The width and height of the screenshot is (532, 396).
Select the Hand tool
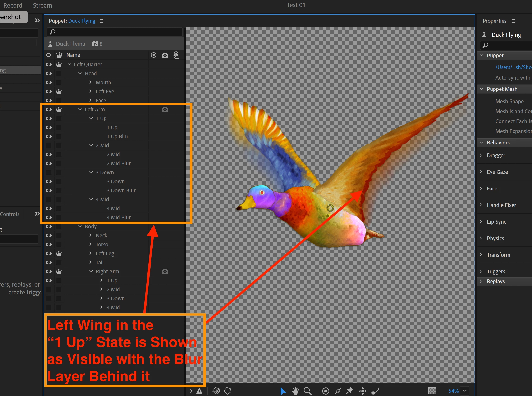tap(295, 391)
